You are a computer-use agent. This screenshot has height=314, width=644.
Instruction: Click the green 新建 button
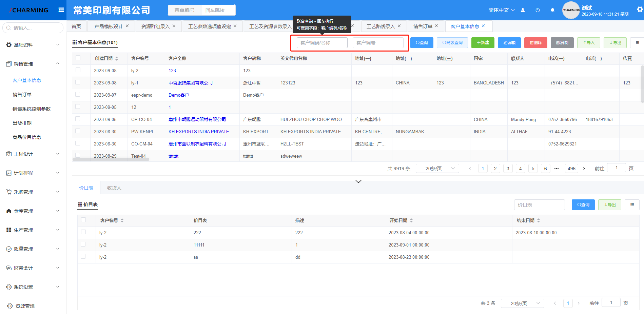click(483, 43)
